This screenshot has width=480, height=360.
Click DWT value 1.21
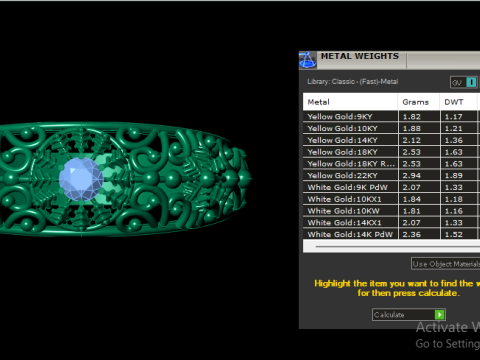(454, 128)
